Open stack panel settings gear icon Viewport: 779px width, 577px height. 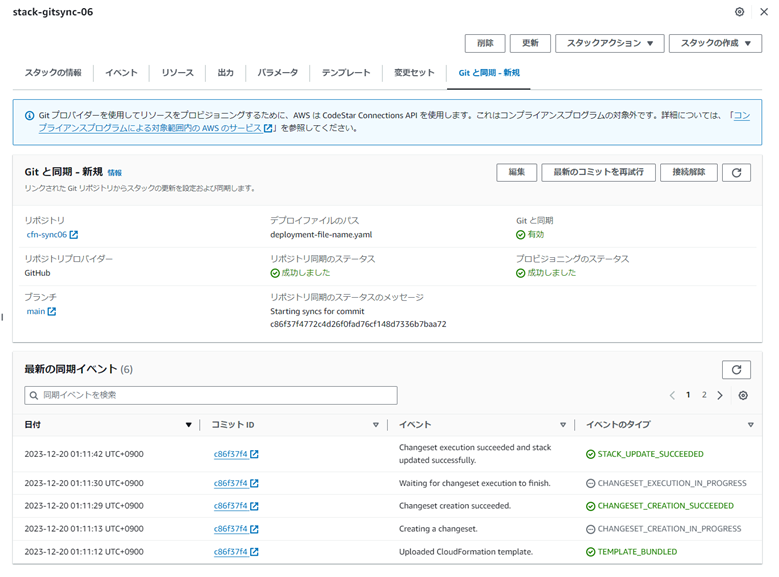click(739, 12)
